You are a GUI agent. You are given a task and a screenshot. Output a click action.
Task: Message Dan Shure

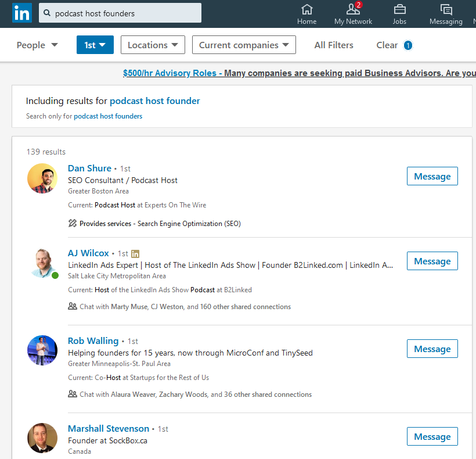pyautogui.click(x=432, y=176)
